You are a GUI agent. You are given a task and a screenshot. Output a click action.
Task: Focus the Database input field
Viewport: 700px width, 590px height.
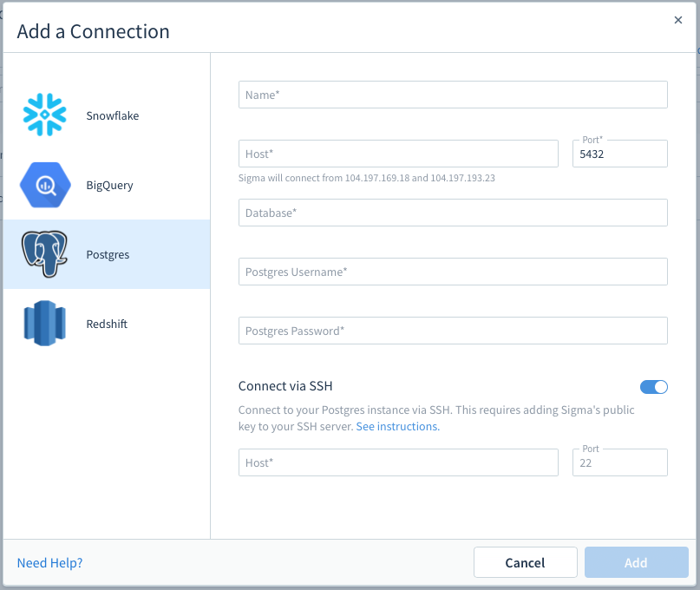(x=453, y=213)
